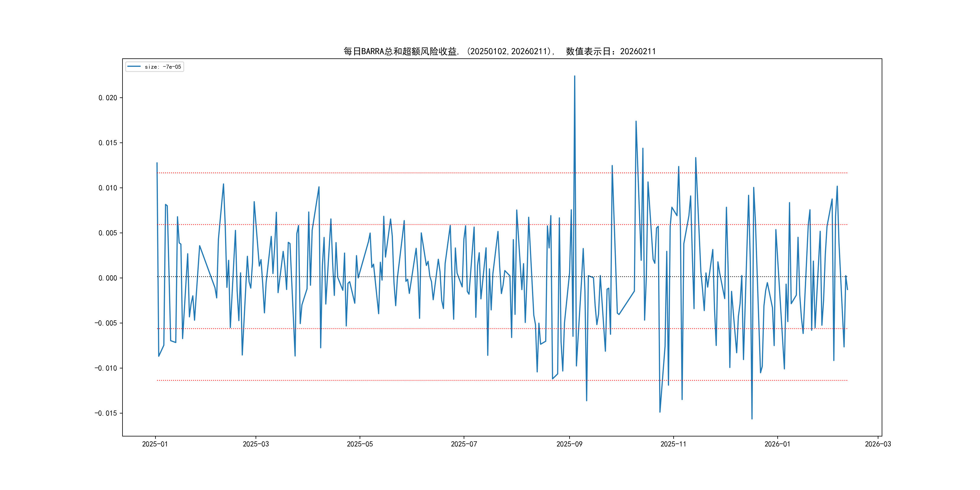Click the tallest blue spike's peak
The height and width of the screenshot is (490, 980).
(574, 76)
